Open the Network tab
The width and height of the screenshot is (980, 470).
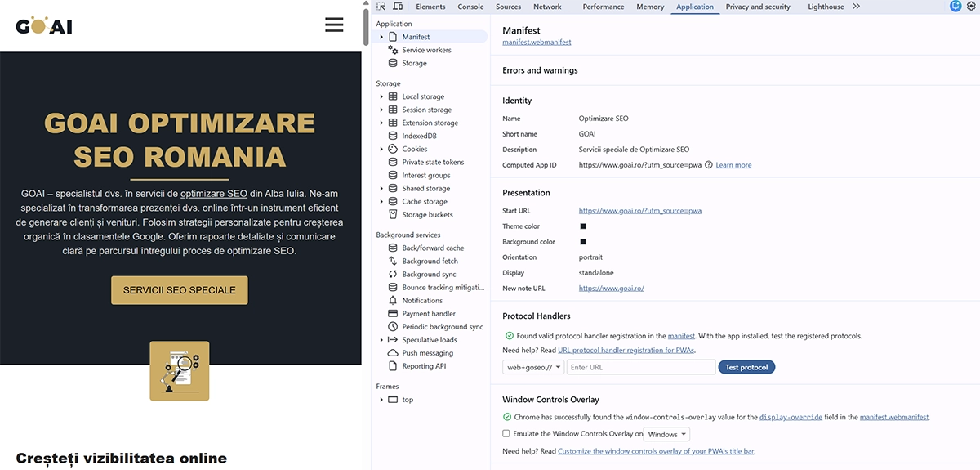[547, 7]
